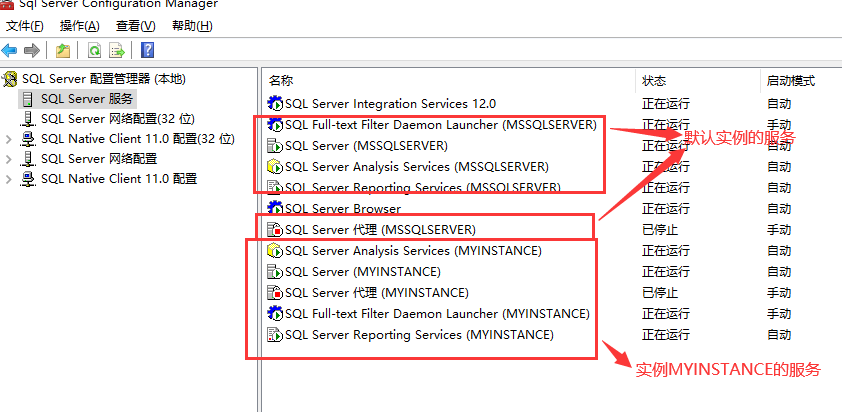
Task: Open the 查看(V) menu
Action: pos(135,26)
